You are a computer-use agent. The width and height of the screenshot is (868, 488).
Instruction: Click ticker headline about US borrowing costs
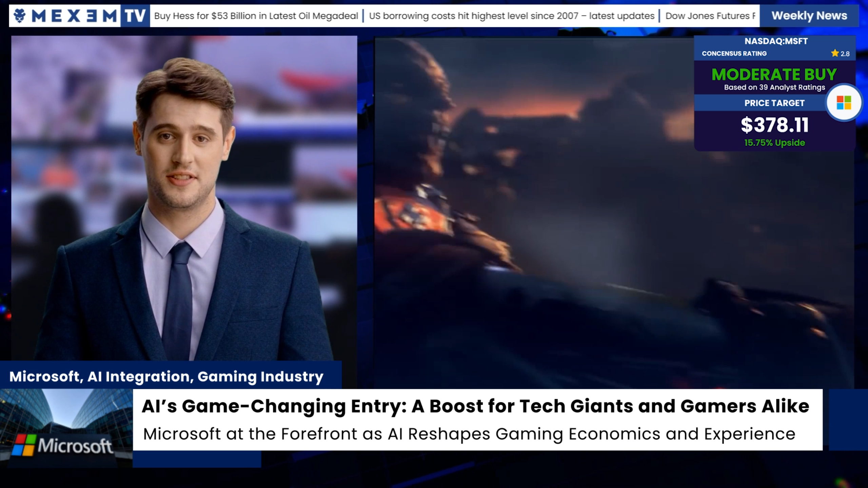tap(512, 16)
